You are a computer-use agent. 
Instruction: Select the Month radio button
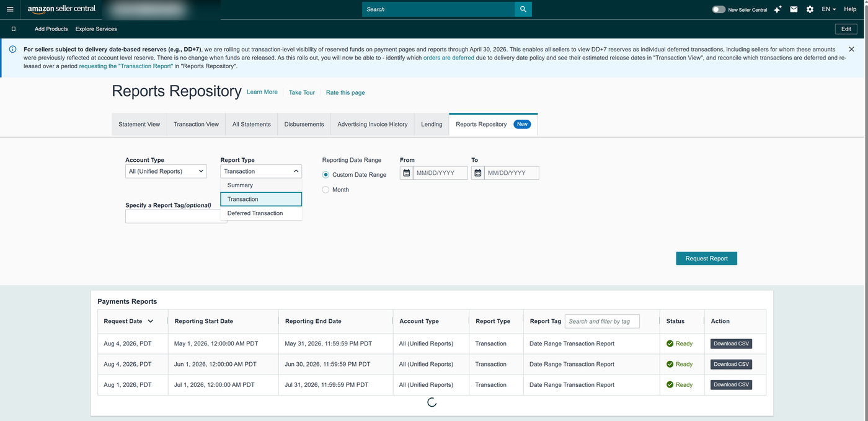[x=326, y=190]
